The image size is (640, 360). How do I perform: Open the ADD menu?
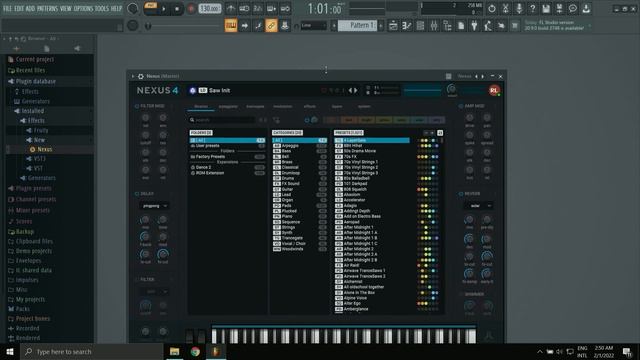coord(31,8)
